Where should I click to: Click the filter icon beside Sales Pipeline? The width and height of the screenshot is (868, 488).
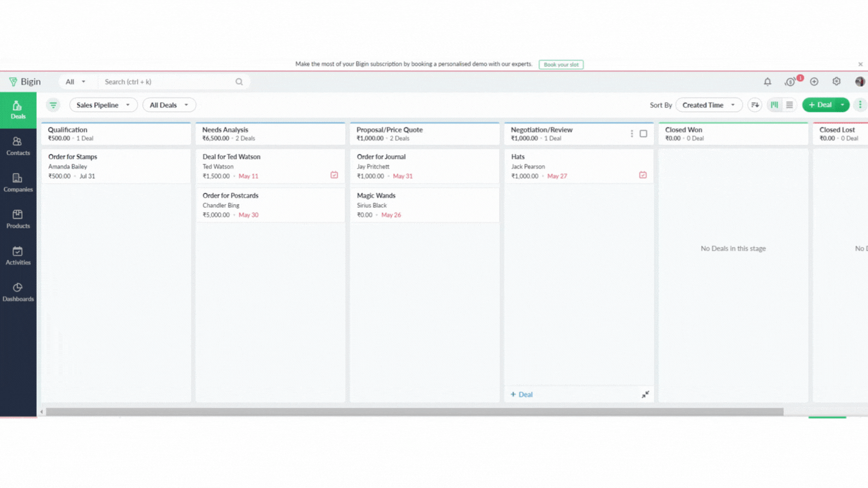(x=54, y=105)
